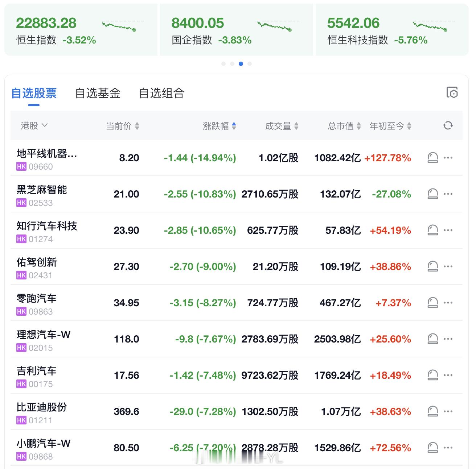Open alert bell for 知行汽车科技 row
Image resolution: width=476 pixels, height=469 pixels.
(432, 230)
